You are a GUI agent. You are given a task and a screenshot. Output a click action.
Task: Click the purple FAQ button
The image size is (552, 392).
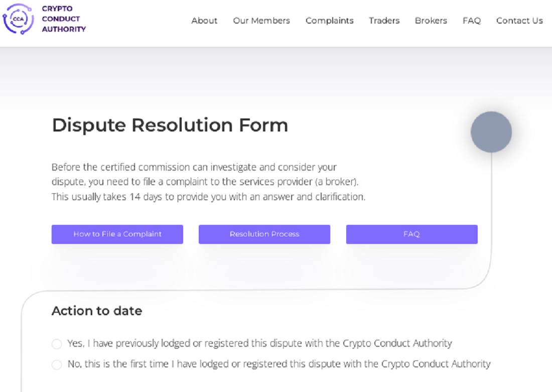pyautogui.click(x=412, y=234)
